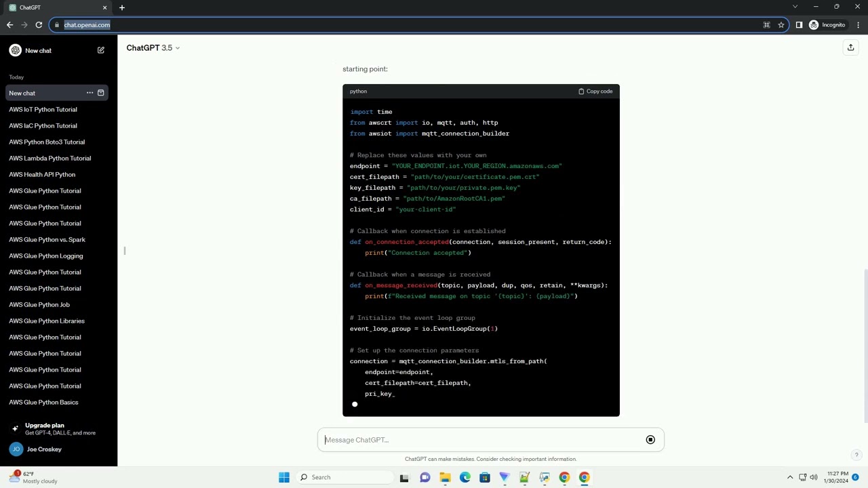
Task: Open network settings in system tray
Action: (x=802, y=477)
